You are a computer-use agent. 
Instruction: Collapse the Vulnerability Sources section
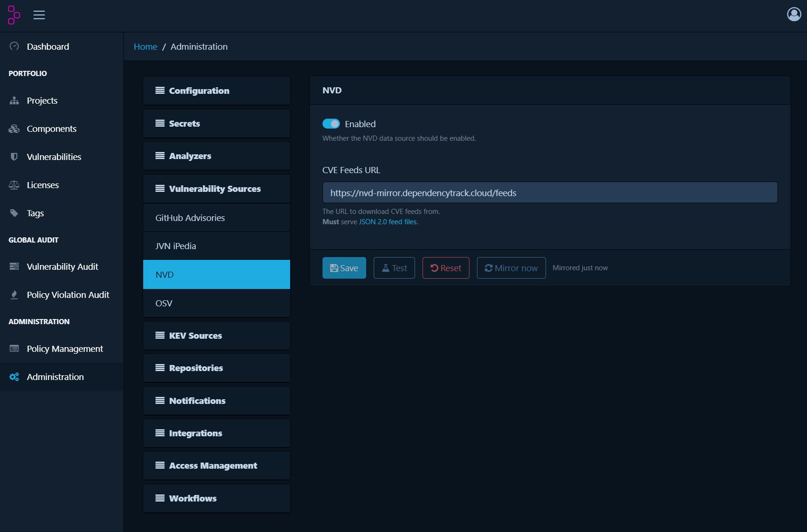click(x=216, y=189)
